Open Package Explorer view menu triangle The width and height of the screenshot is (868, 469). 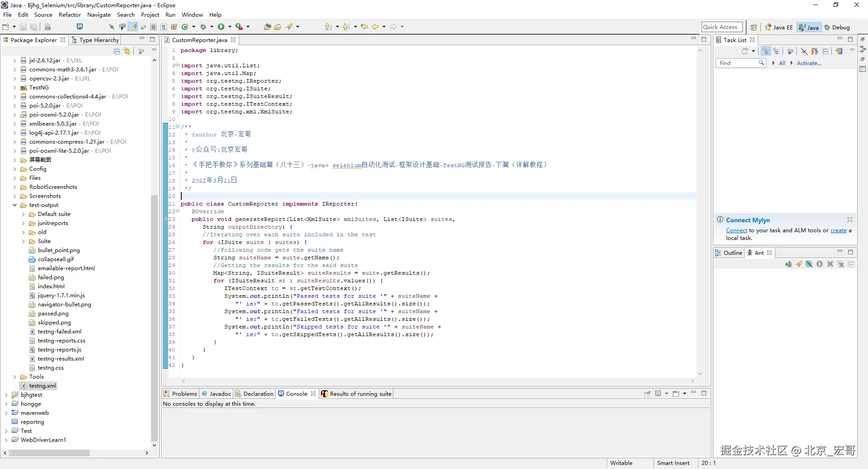(x=154, y=51)
